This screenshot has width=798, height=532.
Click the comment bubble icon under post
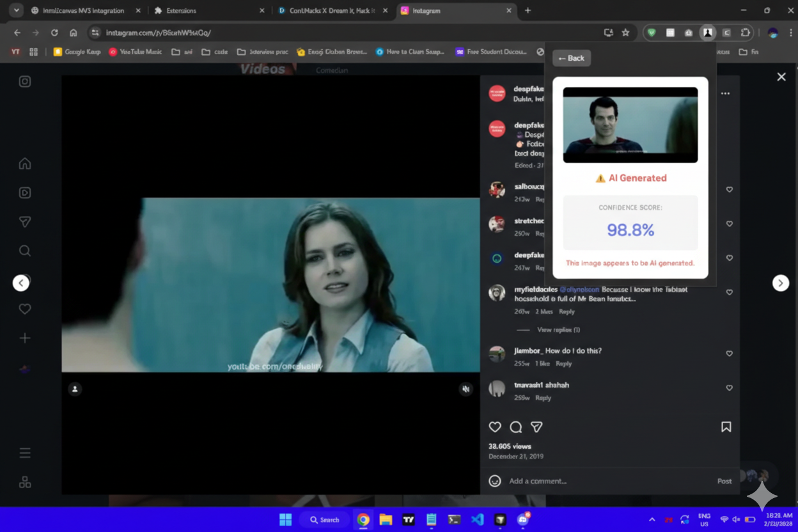(x=516, y=426)
